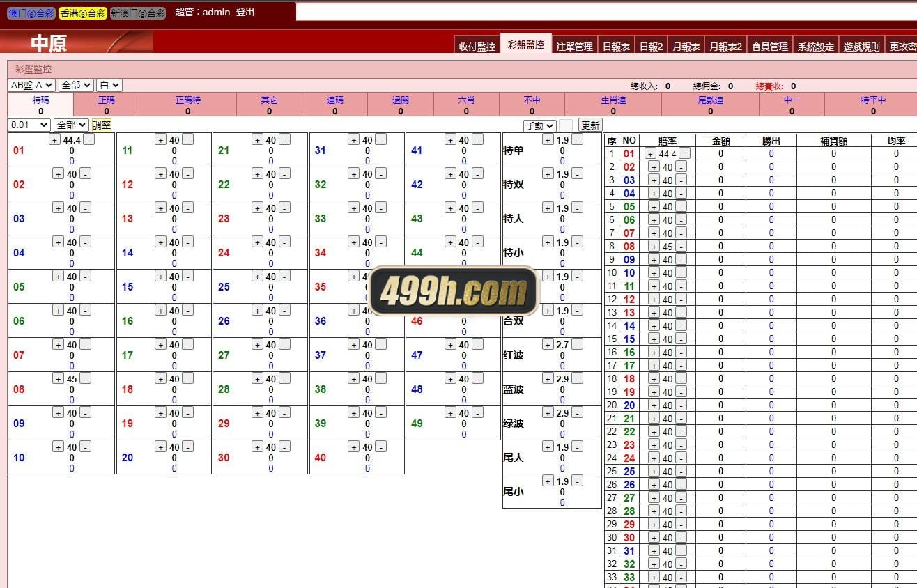This screenshot has width=917, height=588.
Task: Click the 不中 category tab
Action: coord(532,105)
